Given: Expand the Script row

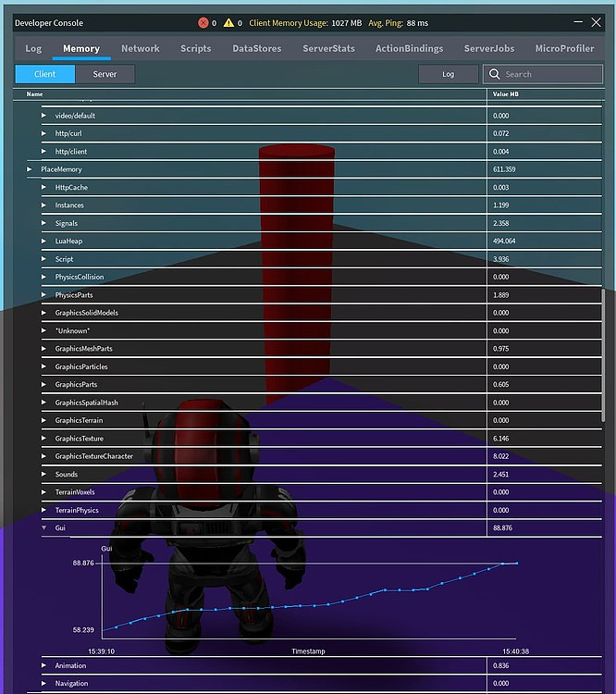Looking at the screenshot, I should click(43, 259).
